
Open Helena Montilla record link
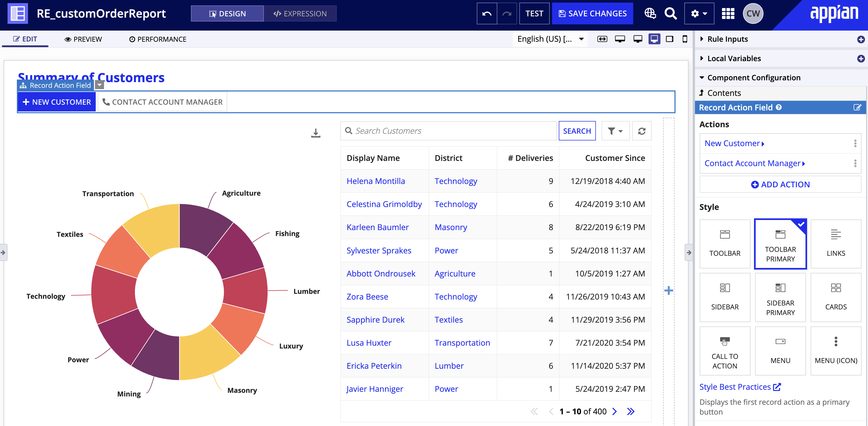click(x=375, y=181)
